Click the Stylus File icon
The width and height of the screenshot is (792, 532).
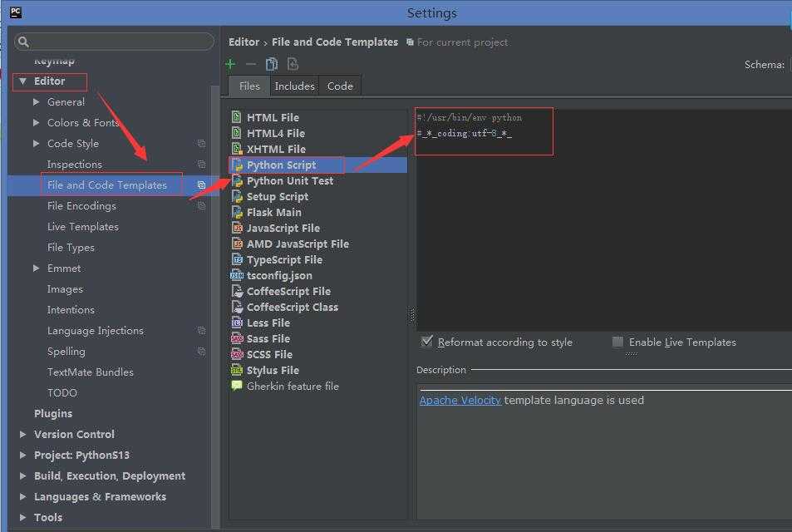(237, 370)
